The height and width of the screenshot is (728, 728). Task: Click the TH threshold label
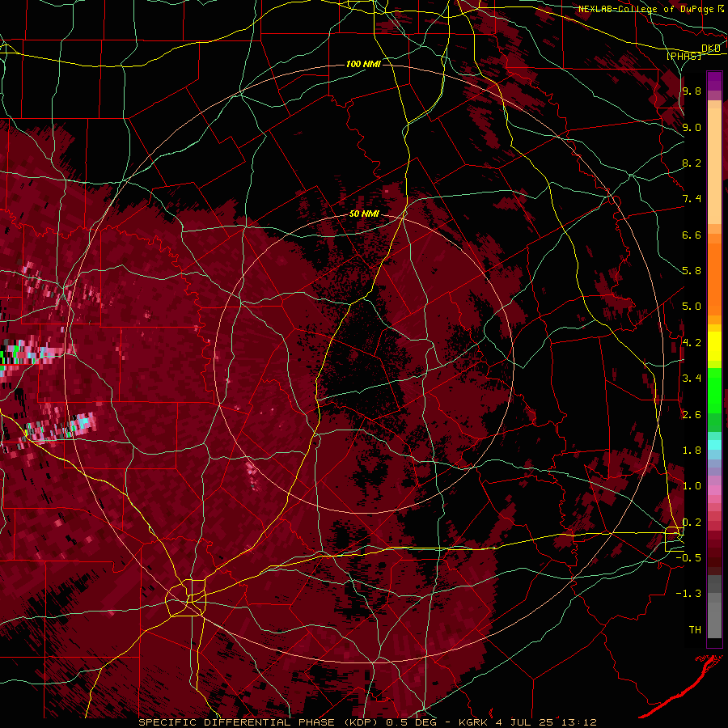tap(695, 629)
